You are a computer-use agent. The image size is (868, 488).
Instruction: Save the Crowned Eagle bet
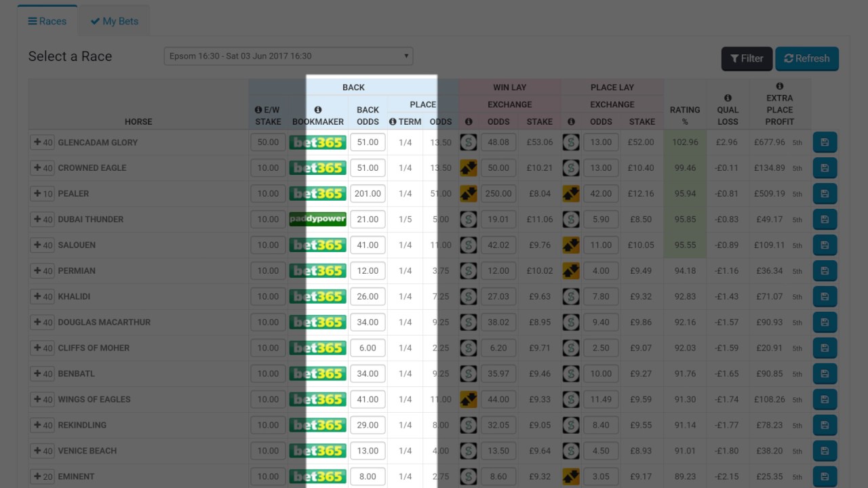[825, 168]
